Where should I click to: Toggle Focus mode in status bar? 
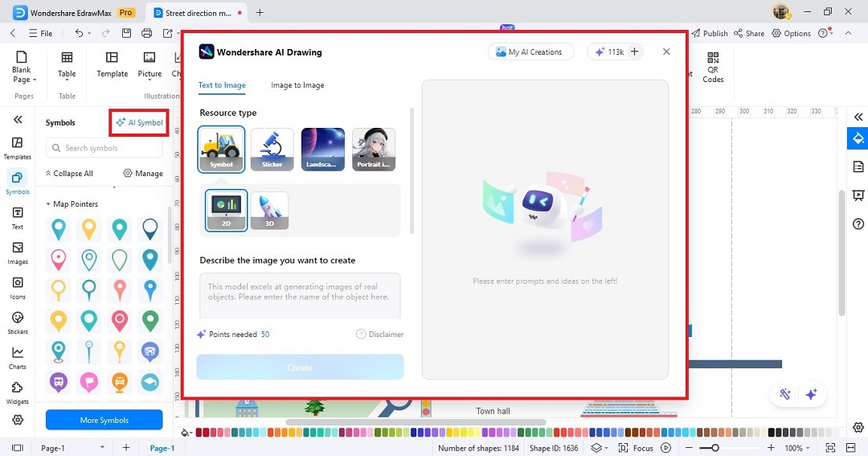pyautogui.click(x=636, y=448)
